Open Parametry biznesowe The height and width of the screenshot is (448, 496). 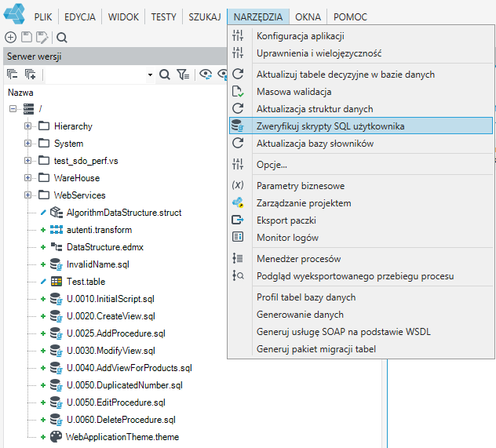[x=361, y=186]
